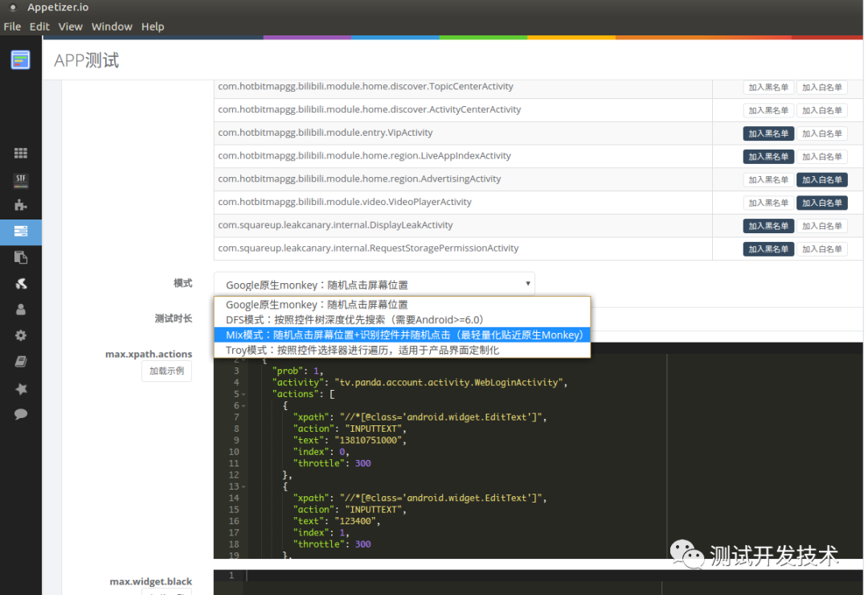Click the 测试时长 label
The width and height of the screenshot is (868, 595).
tap(174, 318)
